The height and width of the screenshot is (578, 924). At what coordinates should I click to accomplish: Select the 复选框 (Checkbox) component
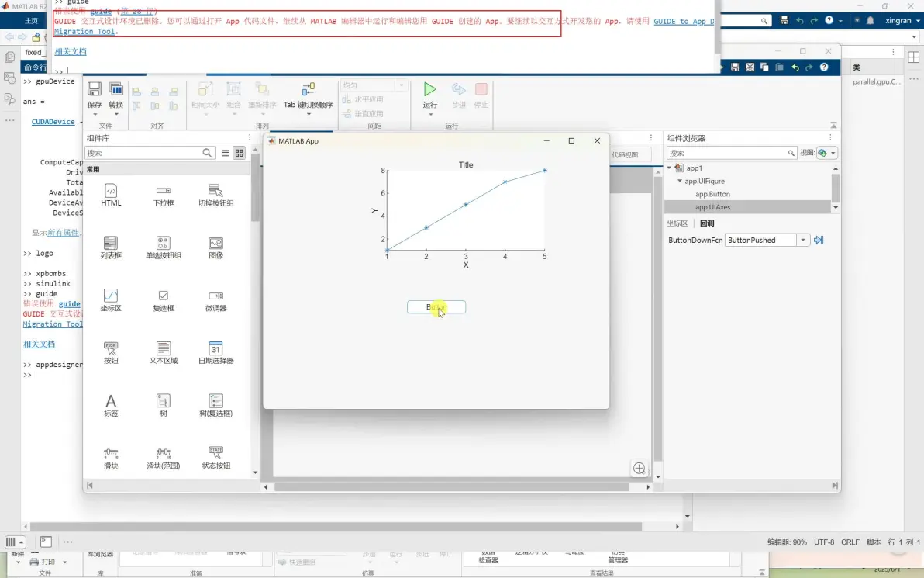click(x=163, y=299)
